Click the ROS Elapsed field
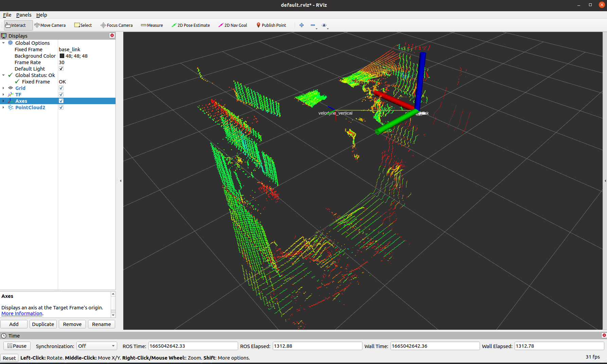The width and height of the screenshot is (607, 364). tap(317, 346)
